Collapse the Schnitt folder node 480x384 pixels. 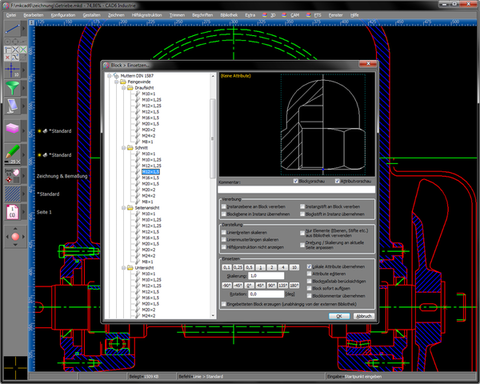pos(124,148)
